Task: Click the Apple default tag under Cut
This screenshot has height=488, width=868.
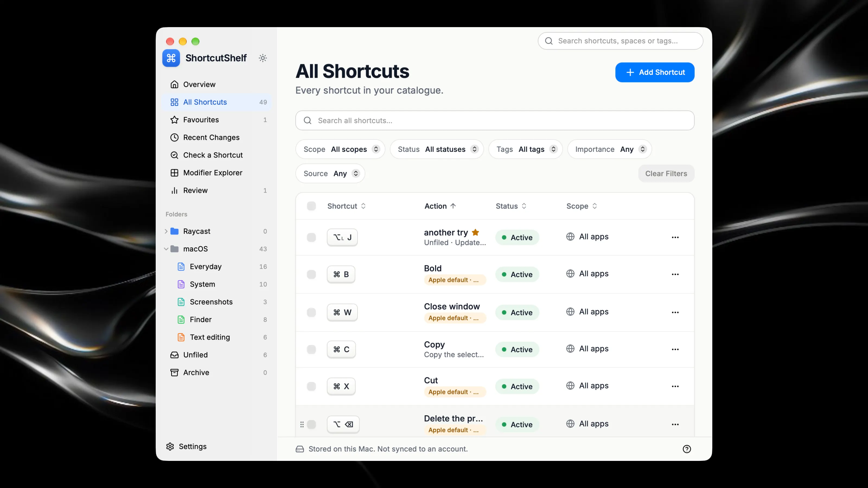Action: tap(455, 392)
